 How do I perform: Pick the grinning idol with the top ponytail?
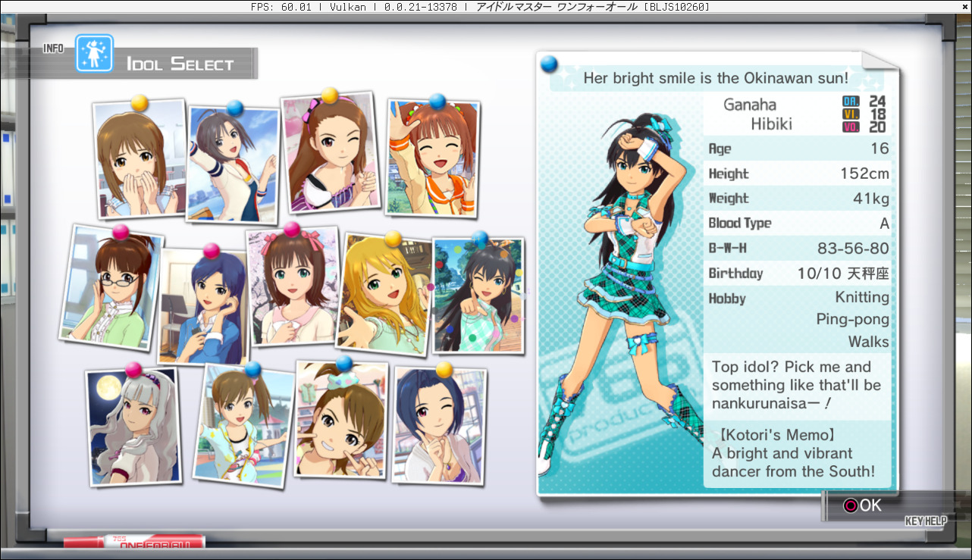tap(340, 419)
